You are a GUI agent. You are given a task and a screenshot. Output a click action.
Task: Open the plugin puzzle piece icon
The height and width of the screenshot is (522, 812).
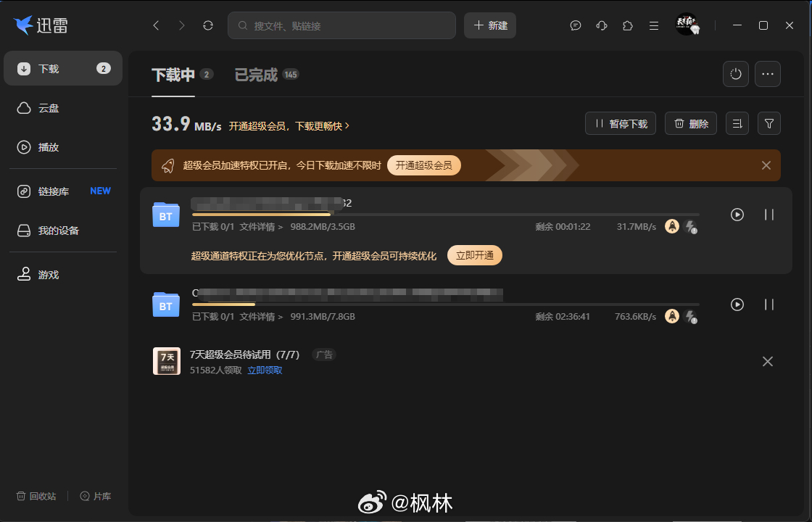(628, 25)
